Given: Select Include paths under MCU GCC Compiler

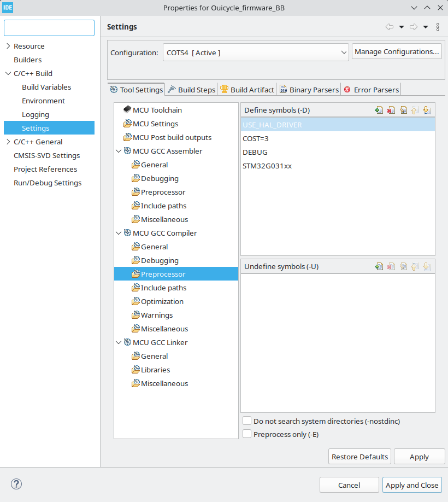Looking at the screenshot, I should pos(163,288).
